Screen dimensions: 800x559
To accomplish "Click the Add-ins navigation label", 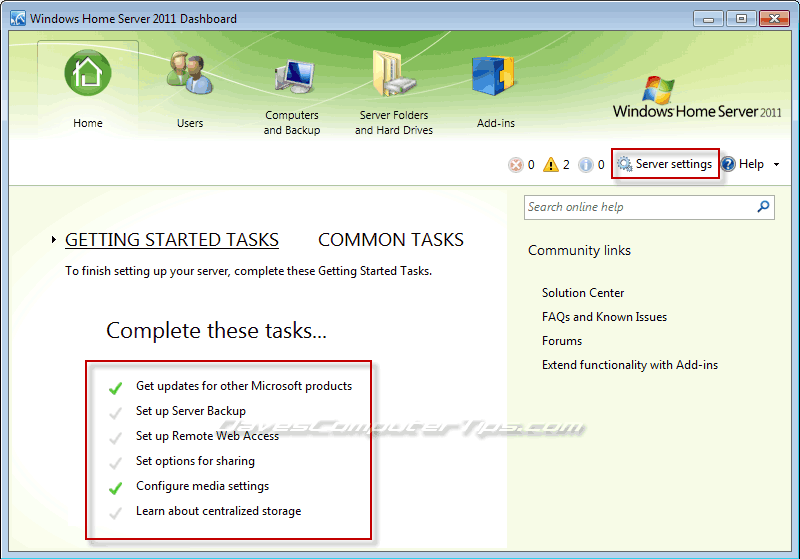I will (495, 123).
